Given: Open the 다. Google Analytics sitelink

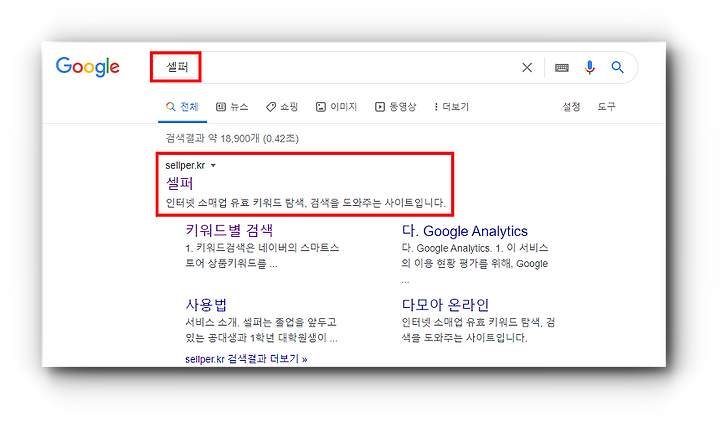Looking at the screenshot, I should click(x=465, y=231).
